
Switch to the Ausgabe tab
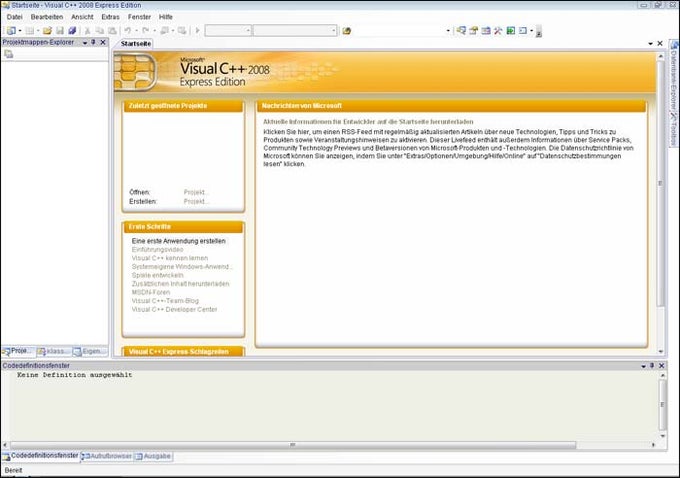pos(153,456)
